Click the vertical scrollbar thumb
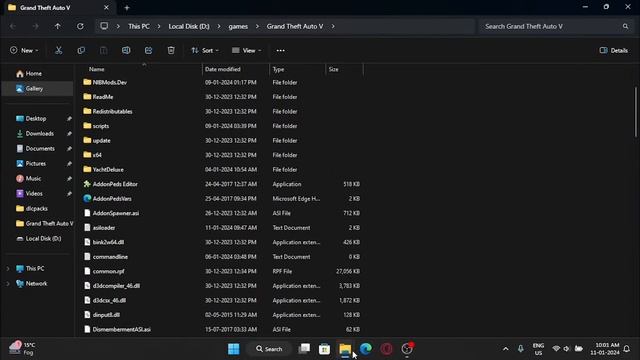 635,112
